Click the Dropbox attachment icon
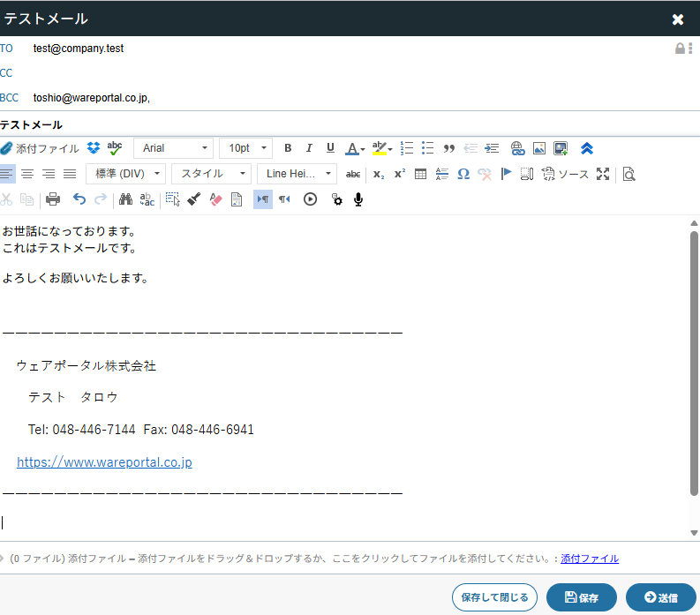 pos(94,148)
